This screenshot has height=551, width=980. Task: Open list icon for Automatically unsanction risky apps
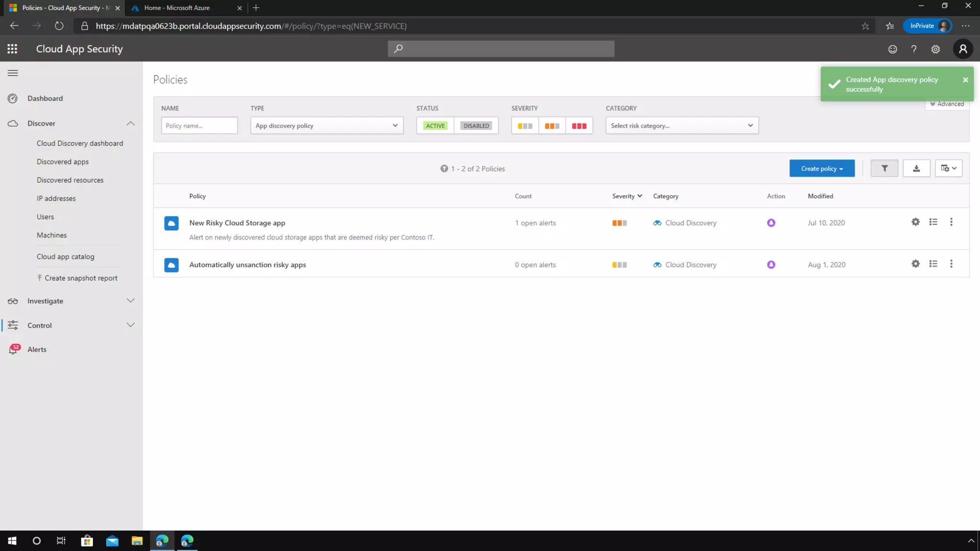pyautogui.click(x=933, y=264)
